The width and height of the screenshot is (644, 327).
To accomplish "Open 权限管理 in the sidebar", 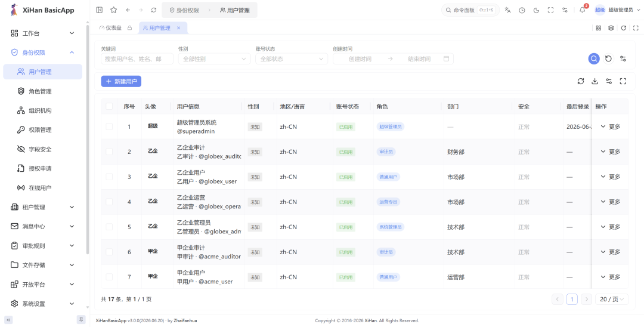I will tap(43, 130).
